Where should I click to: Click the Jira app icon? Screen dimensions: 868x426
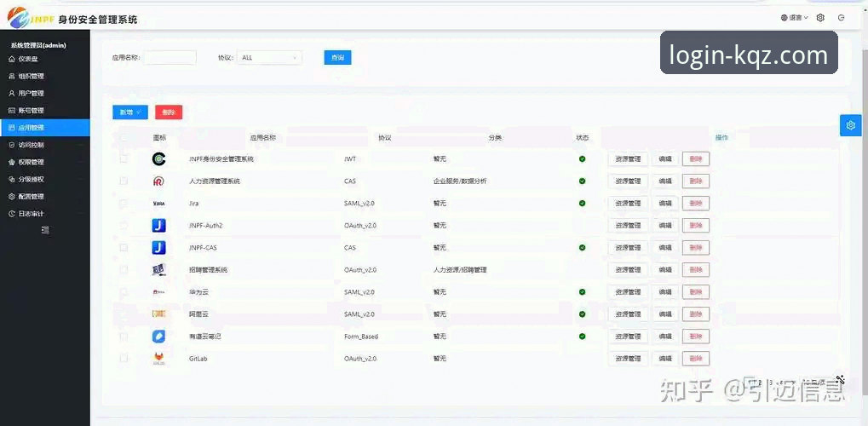159,204
